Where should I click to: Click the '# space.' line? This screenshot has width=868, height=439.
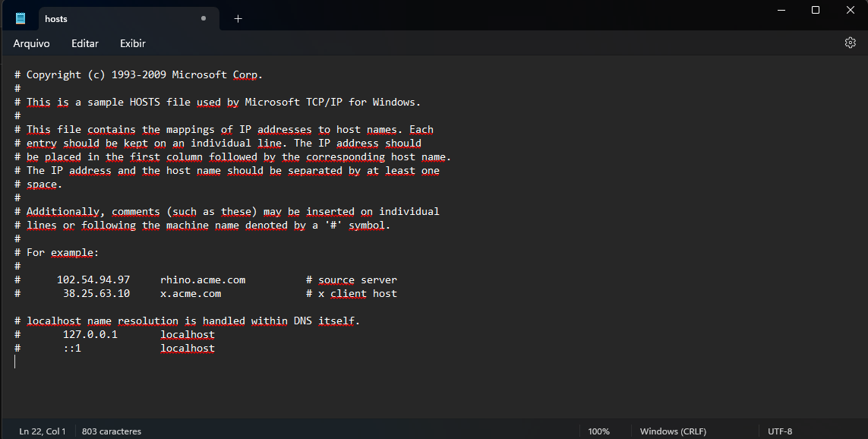[x=38, y=185]
